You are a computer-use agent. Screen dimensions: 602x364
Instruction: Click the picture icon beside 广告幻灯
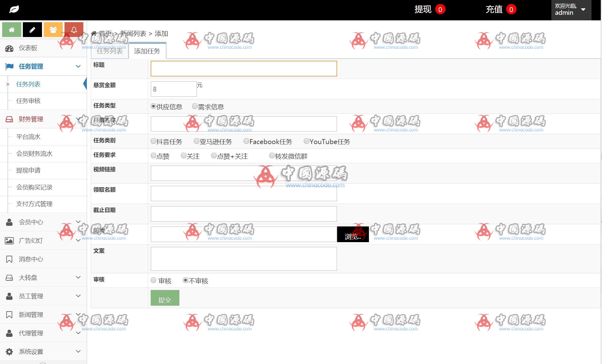click(9, 241)
